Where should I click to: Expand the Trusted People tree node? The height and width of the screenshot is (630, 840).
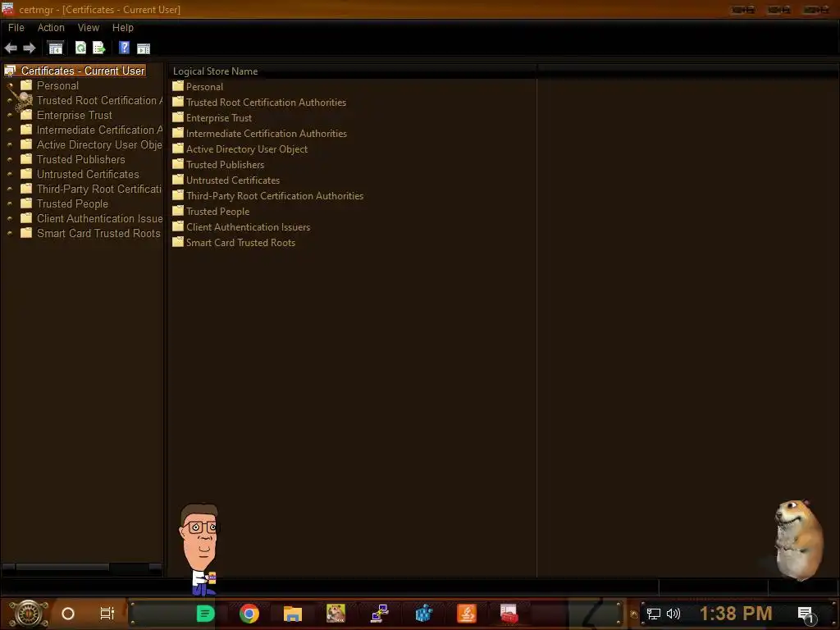[10, 204]
